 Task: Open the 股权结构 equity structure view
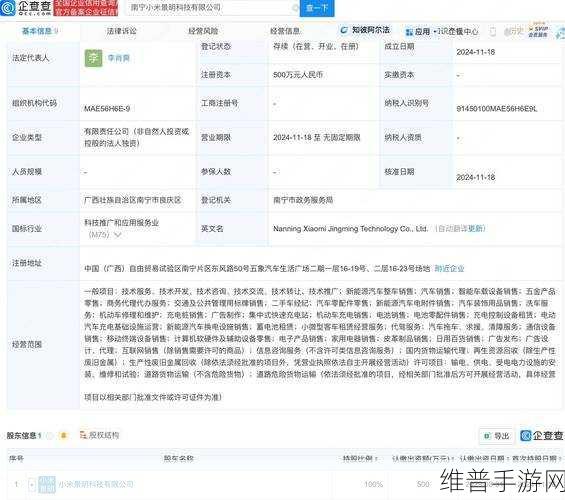pos(100,435)
